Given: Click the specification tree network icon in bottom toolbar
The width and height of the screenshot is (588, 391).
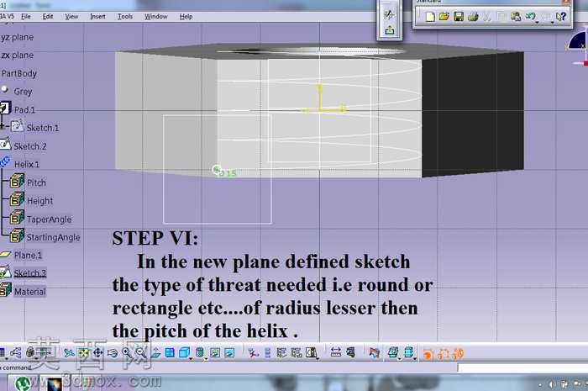Looking at the screenshot, I should [x=16, y=352].
